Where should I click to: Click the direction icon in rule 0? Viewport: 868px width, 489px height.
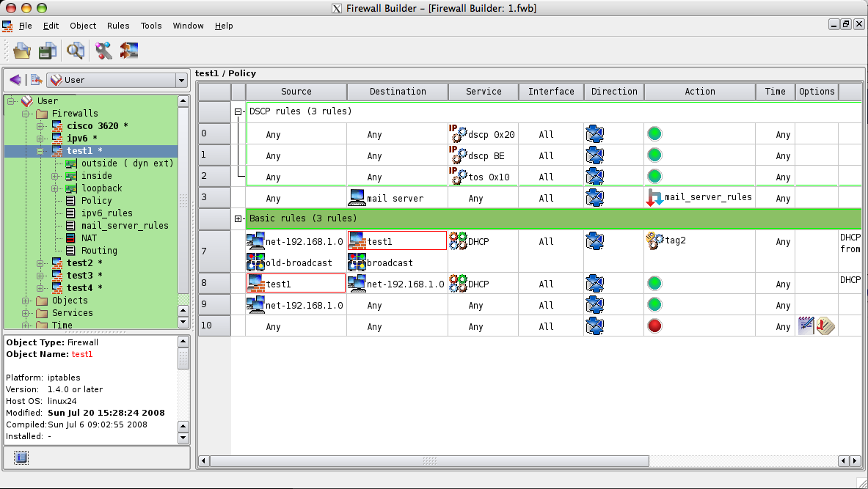(594, 134)
